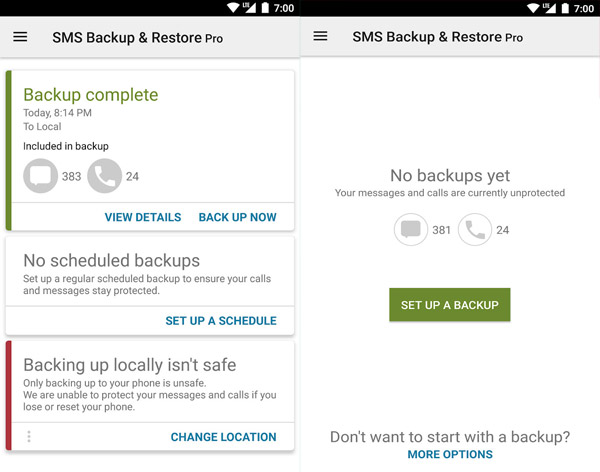The height and width of the screenshot is (472, 600).
Task: Tap the No backups yet heading
Action: (450, 176)
